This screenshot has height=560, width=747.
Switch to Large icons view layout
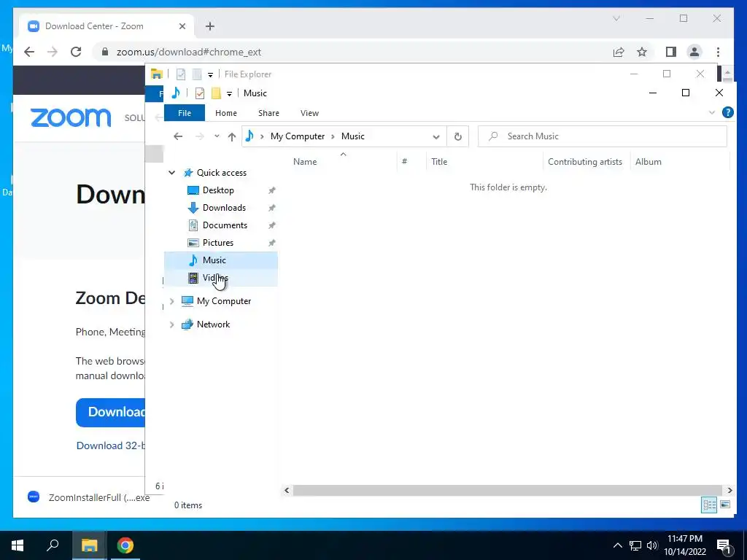(x=725, y=505)
